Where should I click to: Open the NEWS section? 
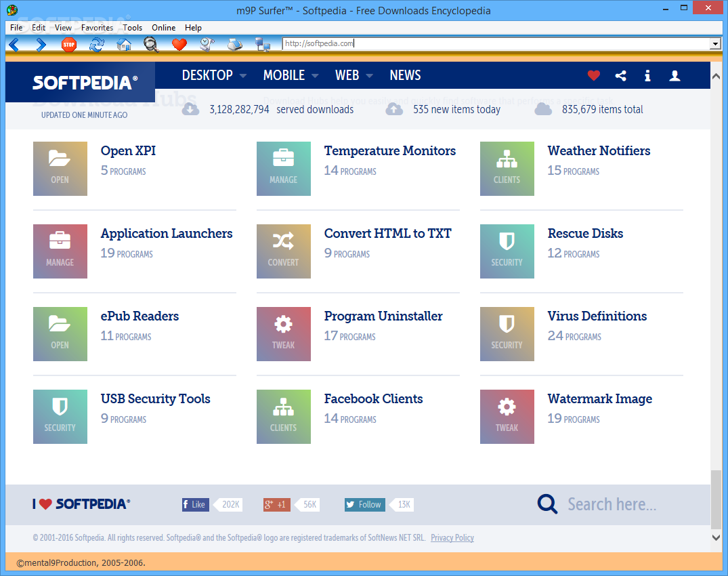click(x=406, y=75)
